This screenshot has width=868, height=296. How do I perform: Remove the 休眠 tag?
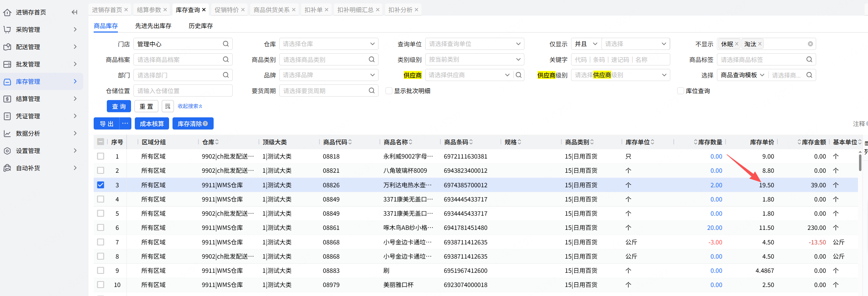click(x=737, y=44)
